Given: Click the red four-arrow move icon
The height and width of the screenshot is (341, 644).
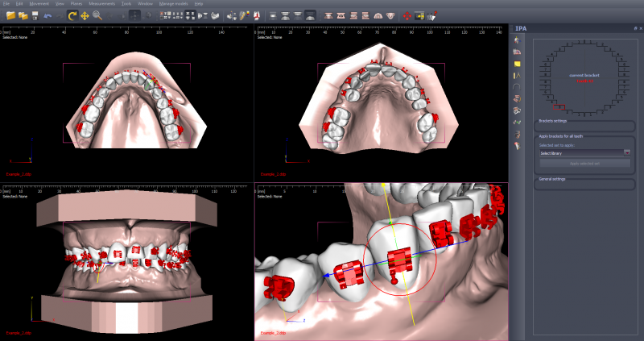Looking at the screenshot, I should [x=407, y=15].
